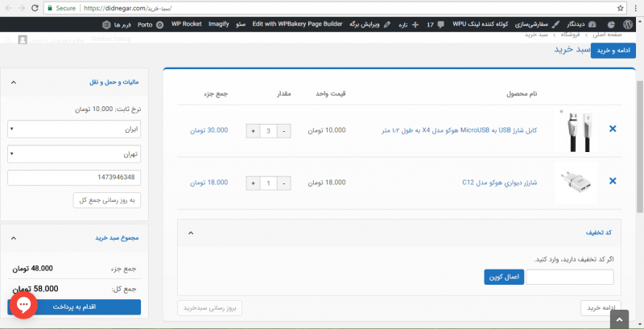644x329 pixels.
Task: Open the red chat bubble widget
Action: [x=24, y=305]
